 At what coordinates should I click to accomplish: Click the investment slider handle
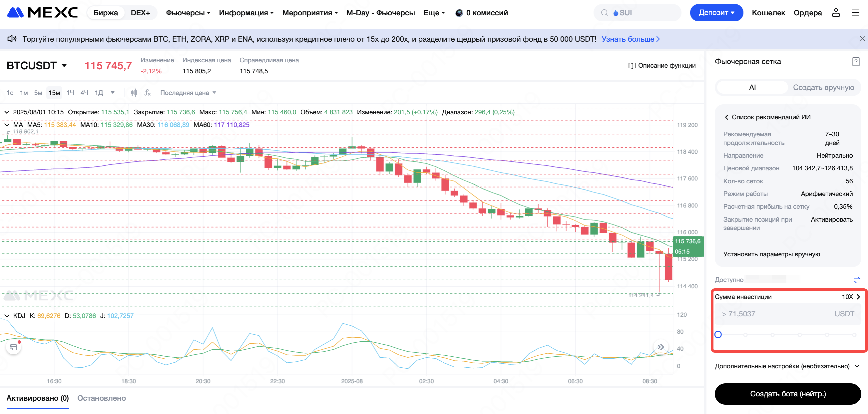tap(718, 334)
